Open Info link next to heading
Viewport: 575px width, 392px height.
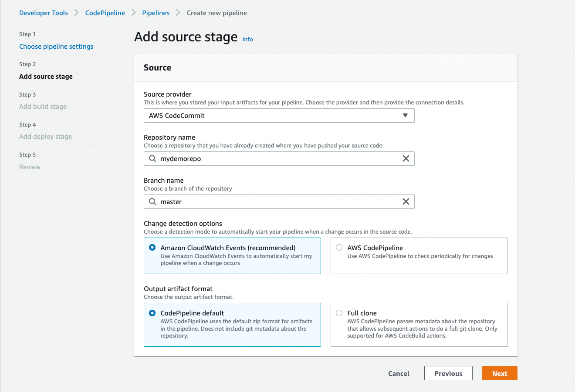[247, 39]
